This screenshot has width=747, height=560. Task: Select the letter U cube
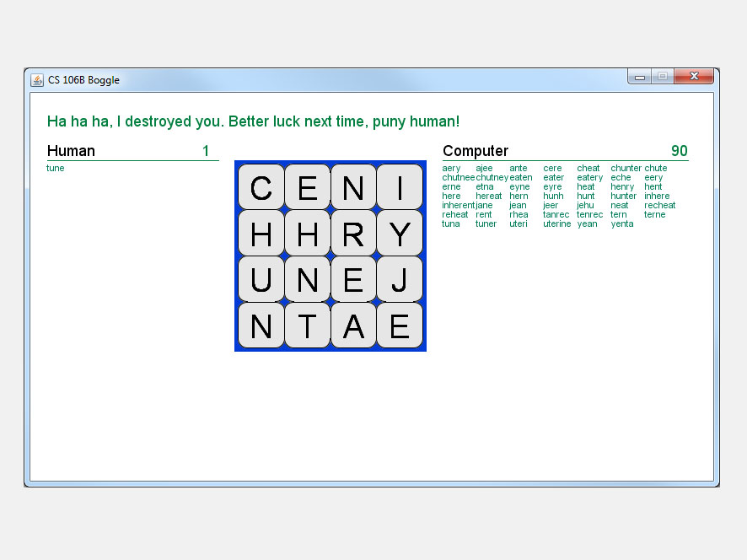click(261, 279)
